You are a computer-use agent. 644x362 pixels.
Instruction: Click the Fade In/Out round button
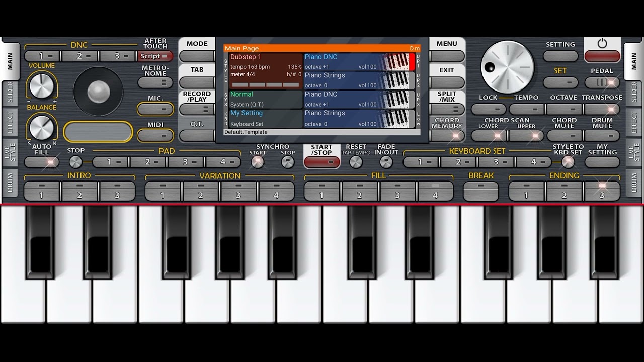click(386, 162)
